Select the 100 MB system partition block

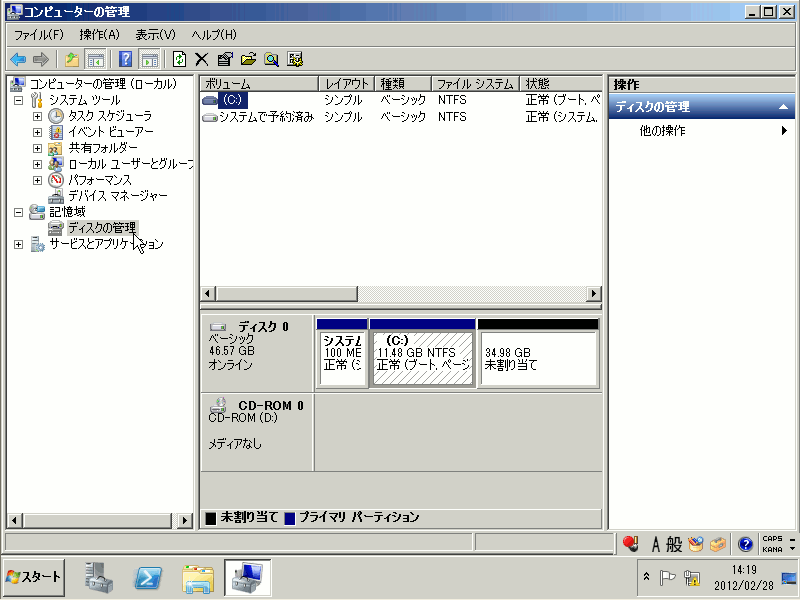tap(342, 353)
